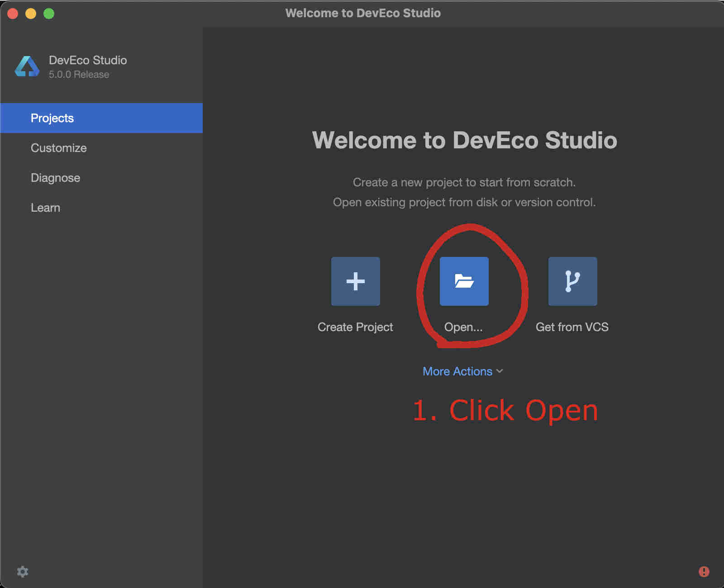Click the DevEco Studio logo
The image size is (724, 588).
[27, 66]
